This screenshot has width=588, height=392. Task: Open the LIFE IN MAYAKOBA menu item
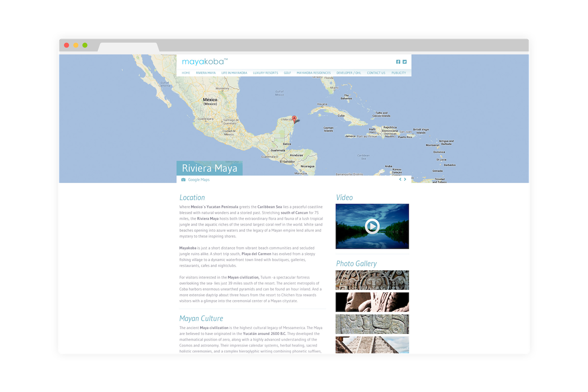[x=234, y=73]
